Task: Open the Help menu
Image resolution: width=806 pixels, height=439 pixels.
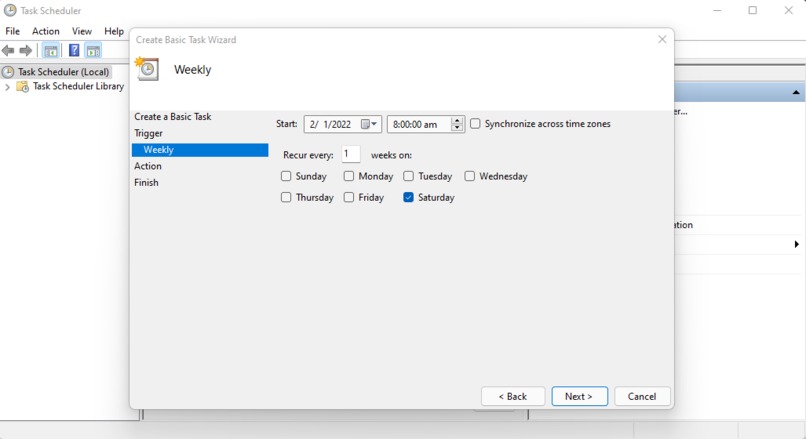Action: (x=114, y=31)
